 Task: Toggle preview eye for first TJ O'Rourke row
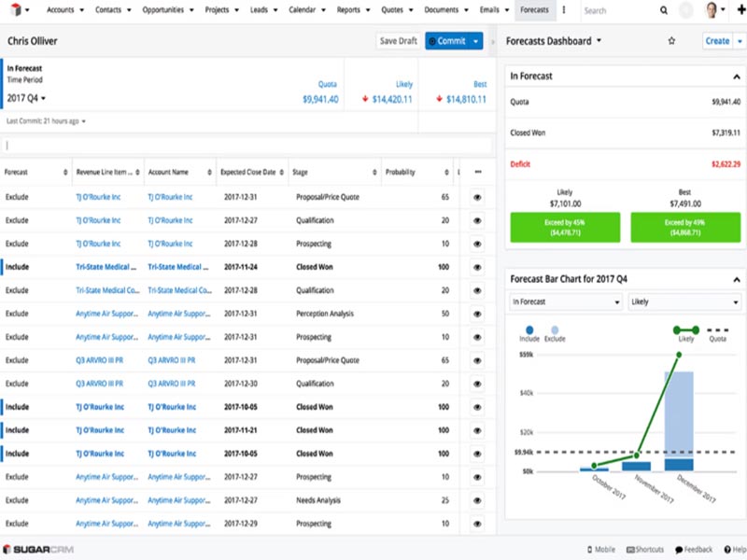click(476, 197)
